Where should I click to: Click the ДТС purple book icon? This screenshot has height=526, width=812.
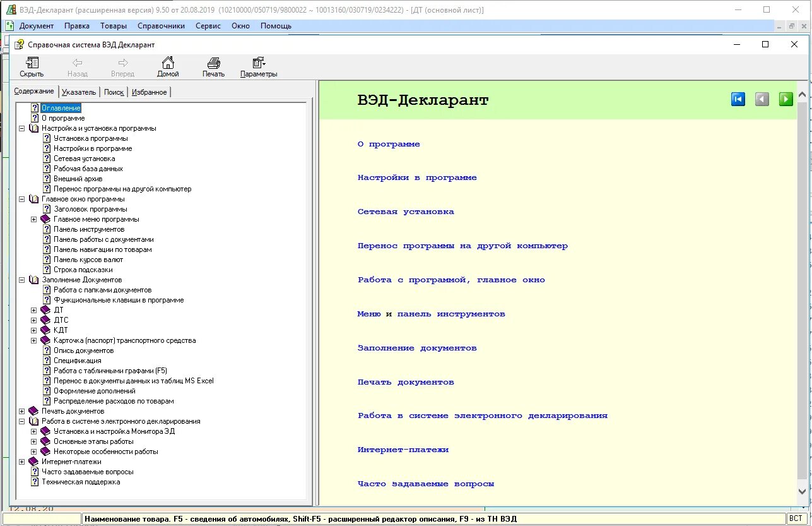(x=45, y=320)
